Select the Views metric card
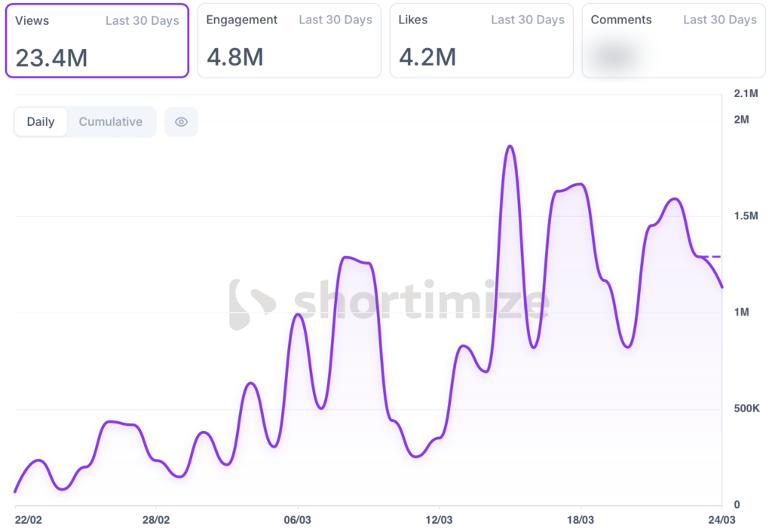The width and height of the screenshot is (772, 532). coord(96,41)
